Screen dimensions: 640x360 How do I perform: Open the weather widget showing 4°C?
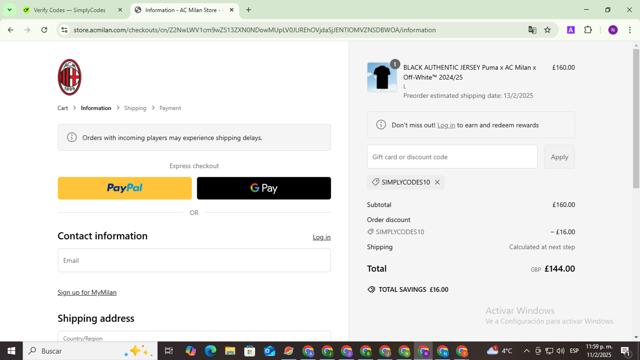[499, 351]
